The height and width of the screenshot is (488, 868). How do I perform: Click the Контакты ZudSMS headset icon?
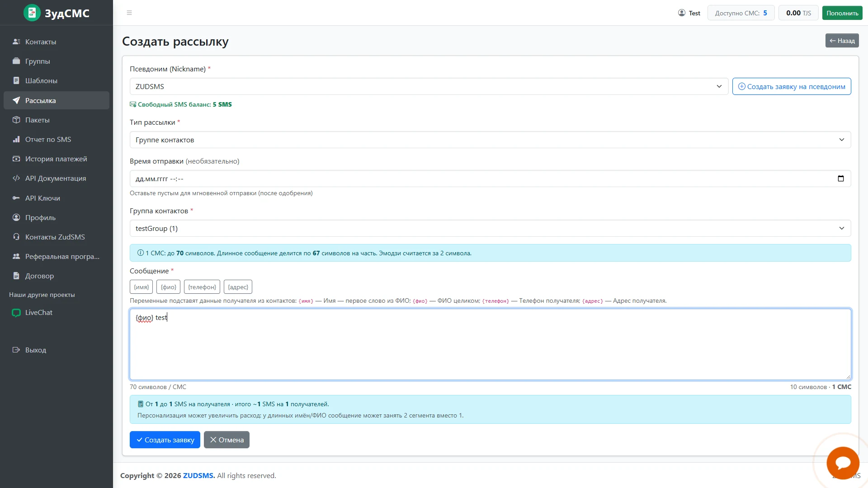tap(16, 237)
